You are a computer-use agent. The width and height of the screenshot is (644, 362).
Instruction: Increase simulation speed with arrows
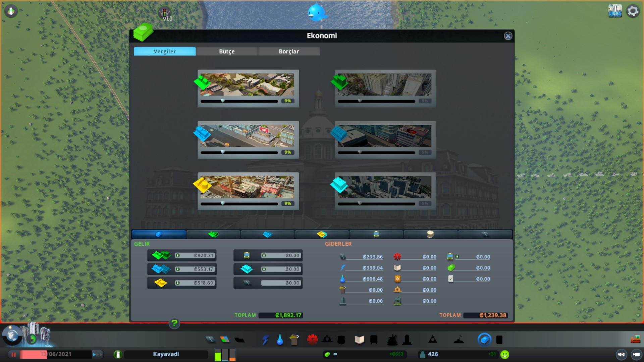click(x=97, y=354)
